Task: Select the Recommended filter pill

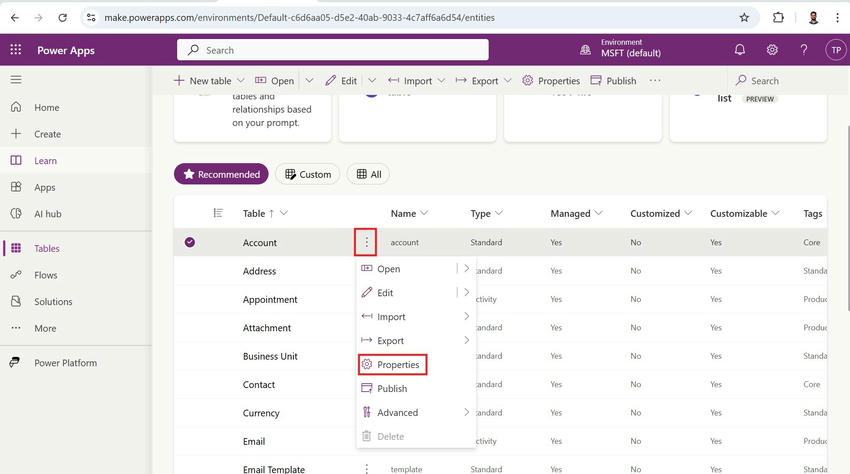Action: [221, 174]
